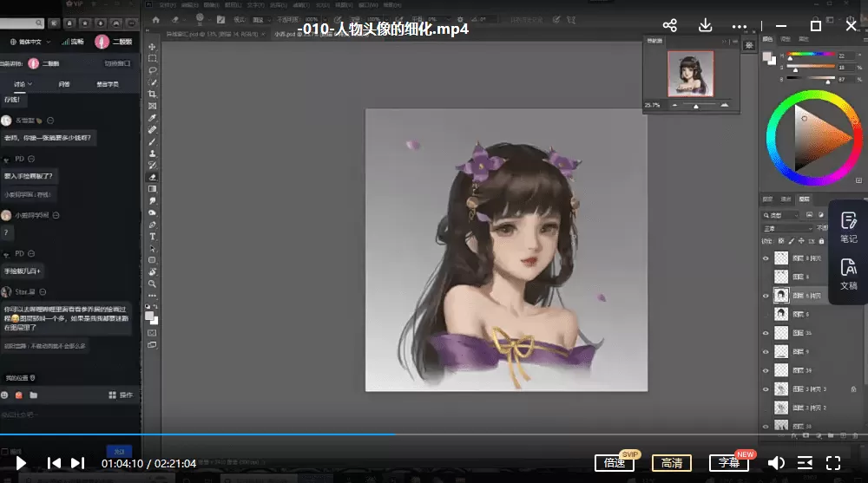Viewport: 868px width, 483px height.
Task: Go to the previous video
Action: coord(54,463)
